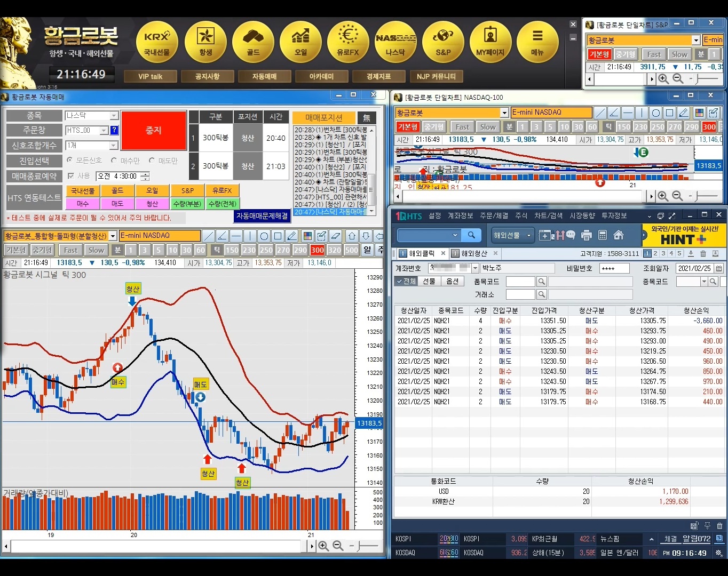This screenshot has height=576, width=728.
Task: Click 경제지표 button in header
Action: pyautogui.click(x=378, y=76)
